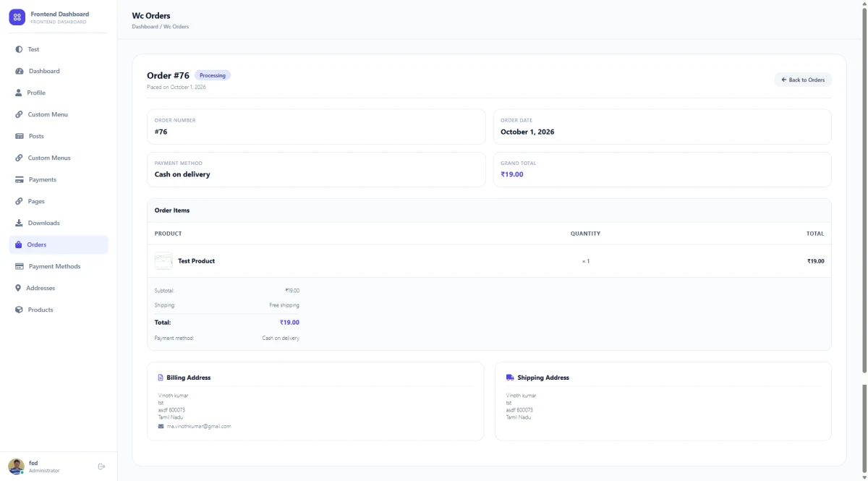Click the Placed on October 1, 2026 text

(x=176, y=87)
